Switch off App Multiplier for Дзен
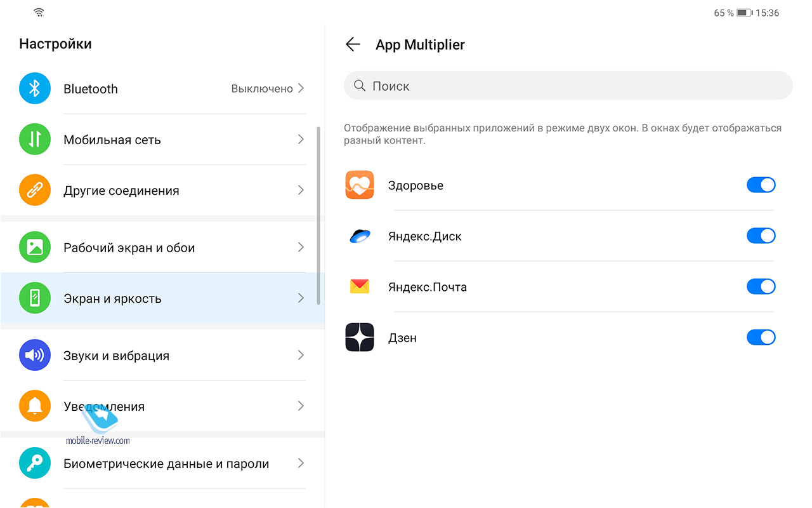Image resolution: width=812 pixels, height=508 pixels. click(761, 337)
